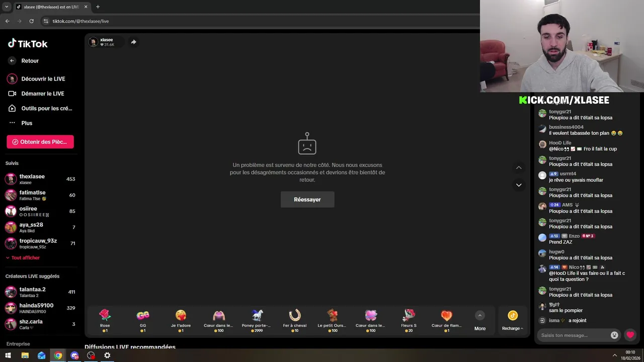Click usrmt4 username in chat
Screen dimensions: 644x362
[569, 174]
